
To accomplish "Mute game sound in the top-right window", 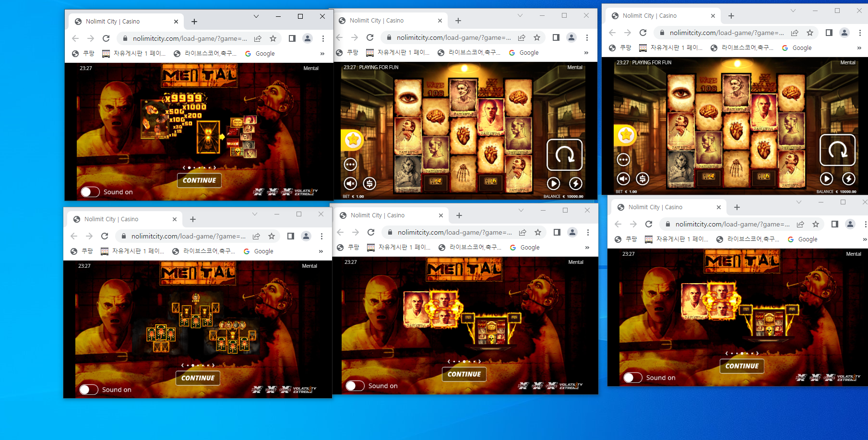I will point(623,178).
